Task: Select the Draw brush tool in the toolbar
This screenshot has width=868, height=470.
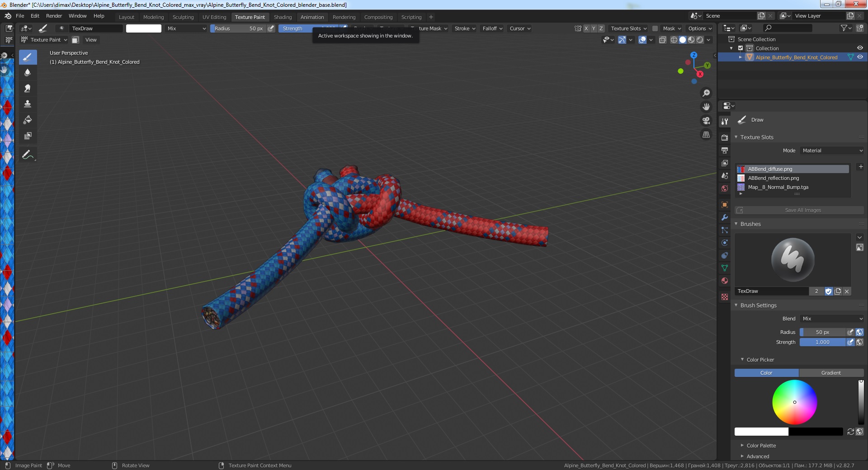Action: 28,57
